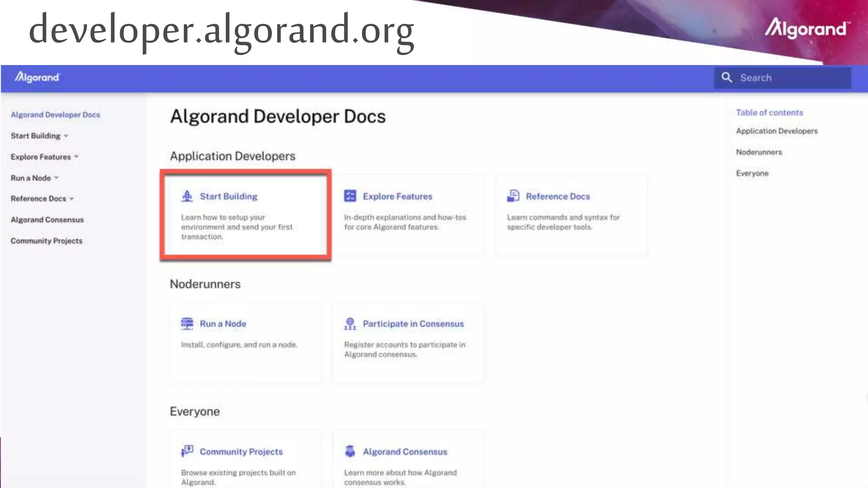Jump to Noderunners in table of contents
The width and height of the screenshot is (868, 488).
coord(759,152)
